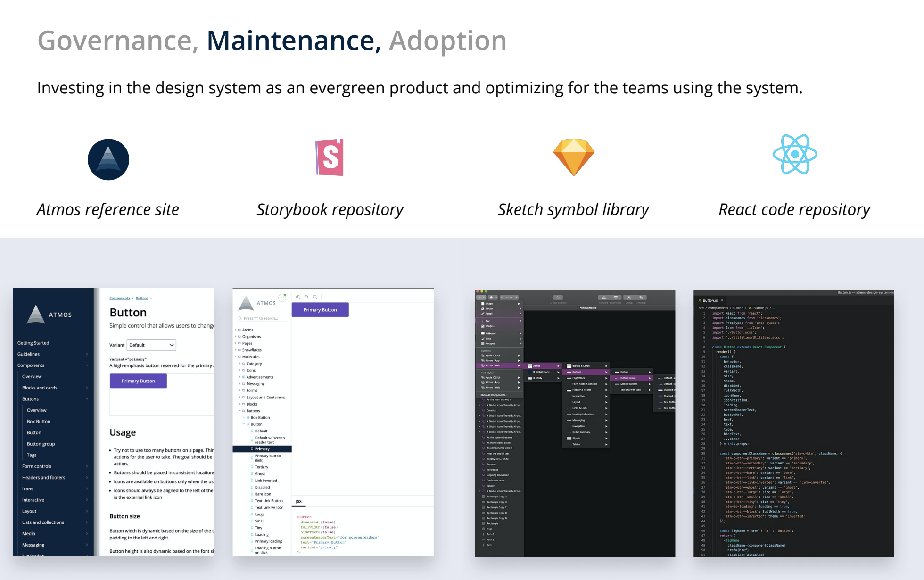Close the Button.js editor tab
Image resolution: width=924 pixels, height=580 pixels.
coord(722,300)
